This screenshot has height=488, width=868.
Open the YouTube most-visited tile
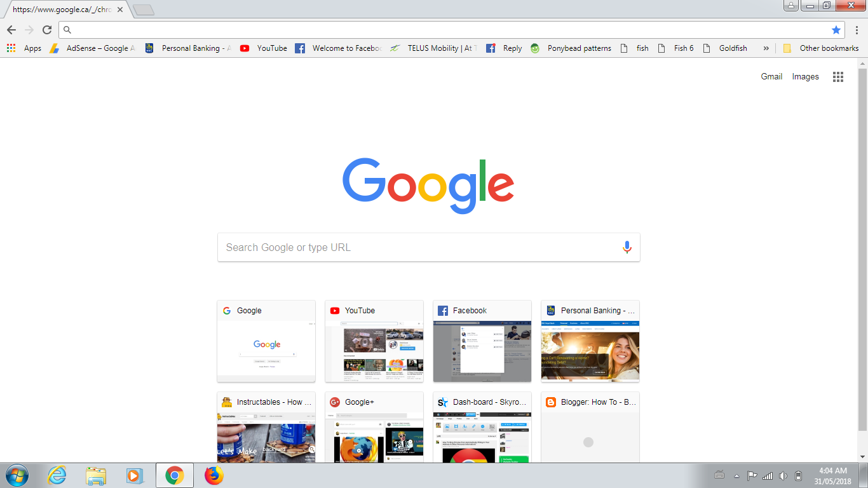[374, 341]
